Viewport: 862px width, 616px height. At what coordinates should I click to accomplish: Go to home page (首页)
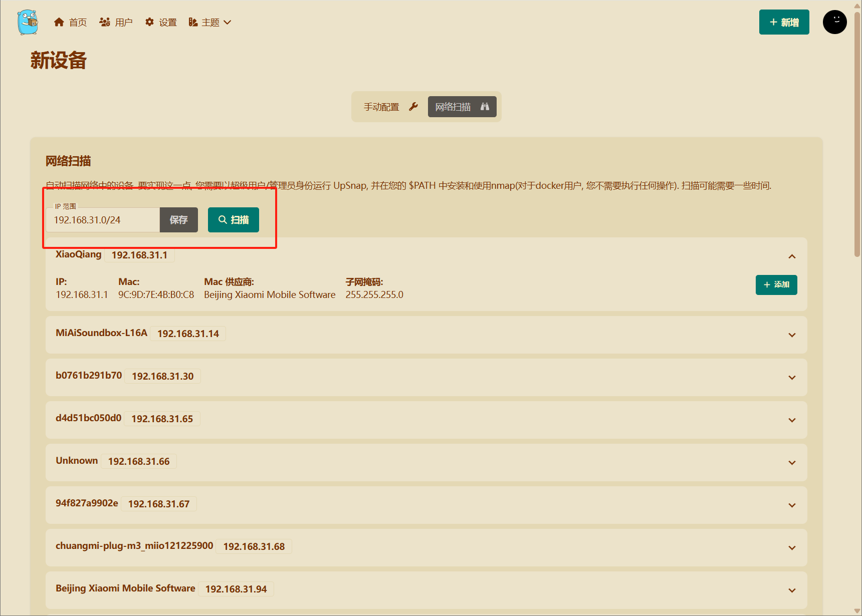tap(71, 23)
